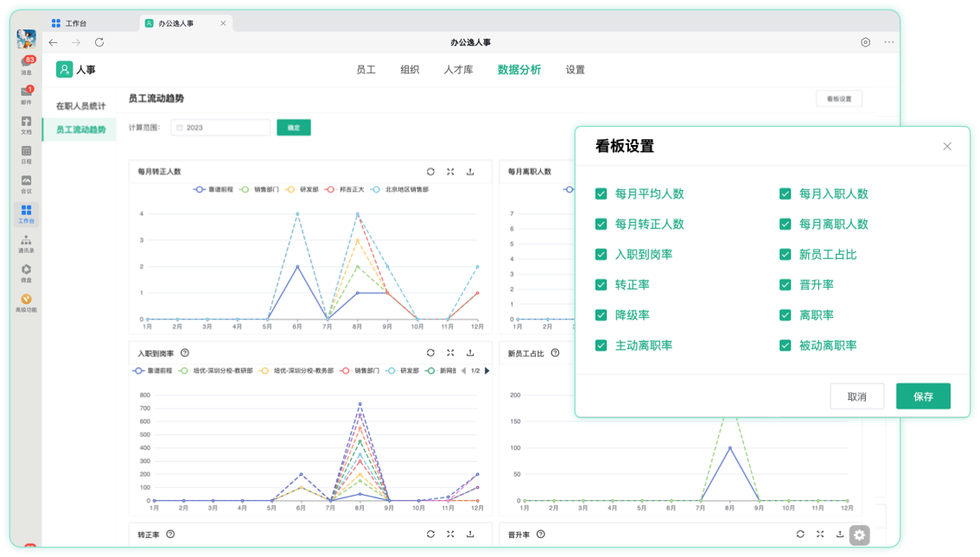Click the 看板设置 button
The image size is (980, 557).
click(839, 98)
